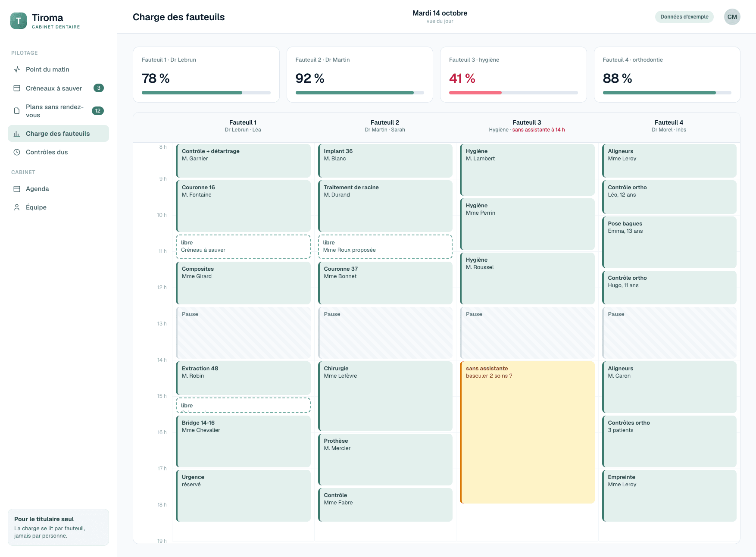Image resolution: width=756 pixels, height=557 pixels.
Task: Open the Équipe person icon
Action: [17, 207]
